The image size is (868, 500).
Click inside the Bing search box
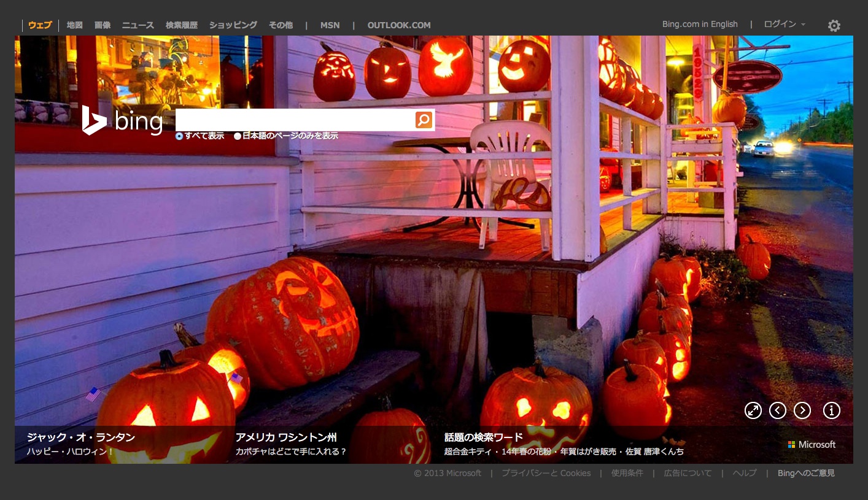tap(295, 120)
